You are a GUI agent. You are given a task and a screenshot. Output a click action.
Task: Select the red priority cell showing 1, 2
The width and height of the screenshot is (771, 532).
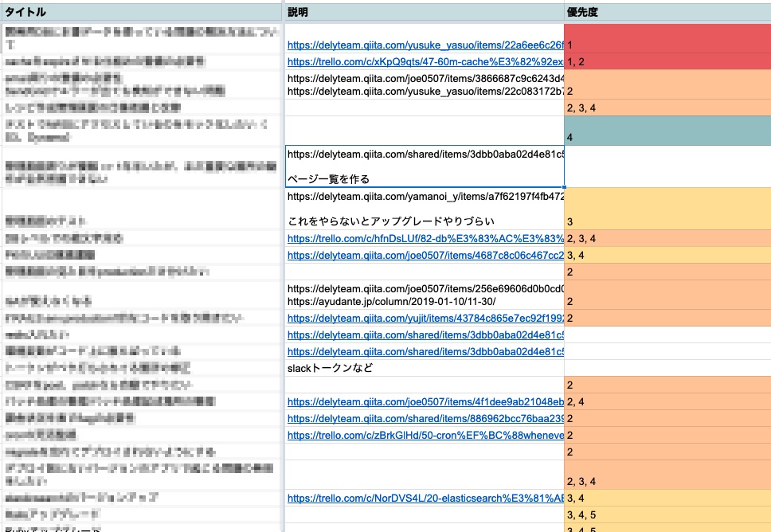click(667, 61)
